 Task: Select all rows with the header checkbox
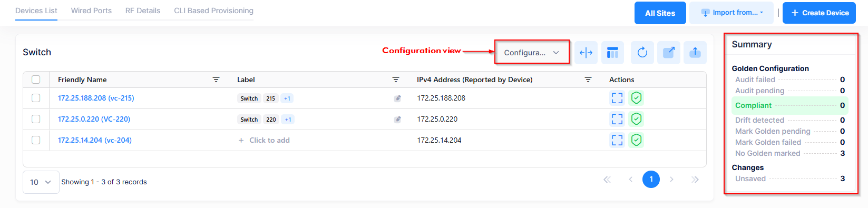click(36, 80)
